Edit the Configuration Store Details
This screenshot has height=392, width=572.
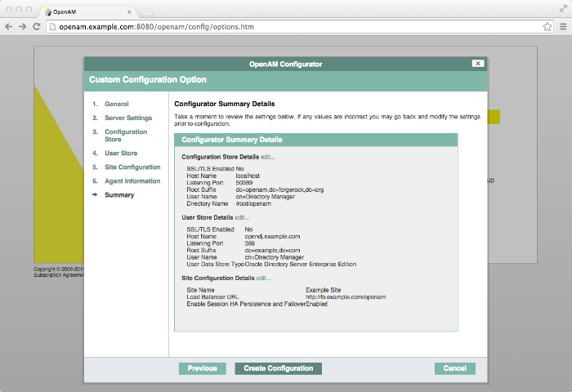click(x=268, y=157)
